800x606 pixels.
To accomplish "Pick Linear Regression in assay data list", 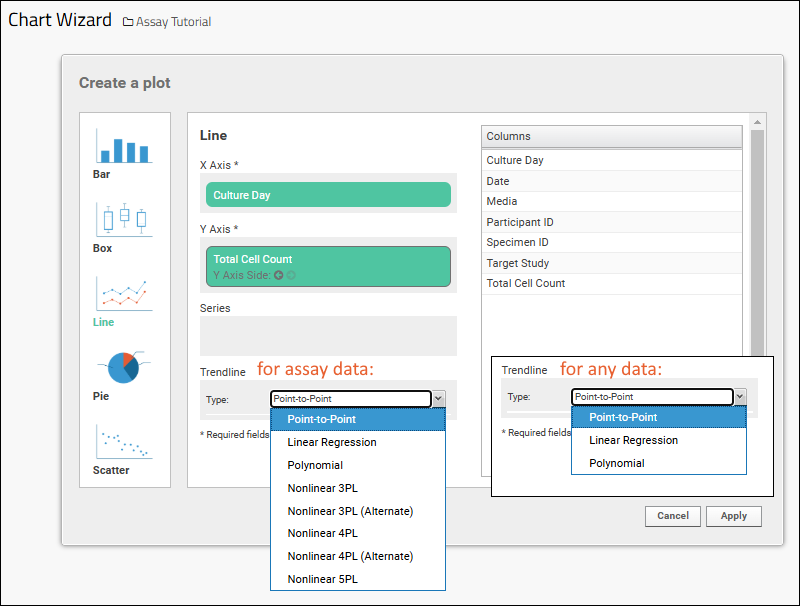I will (332, 442).
